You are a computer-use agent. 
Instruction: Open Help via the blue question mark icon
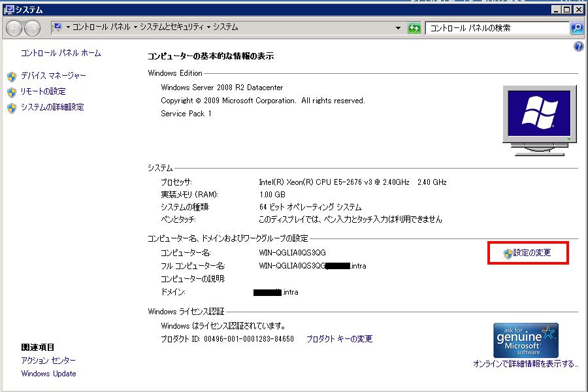578,47
